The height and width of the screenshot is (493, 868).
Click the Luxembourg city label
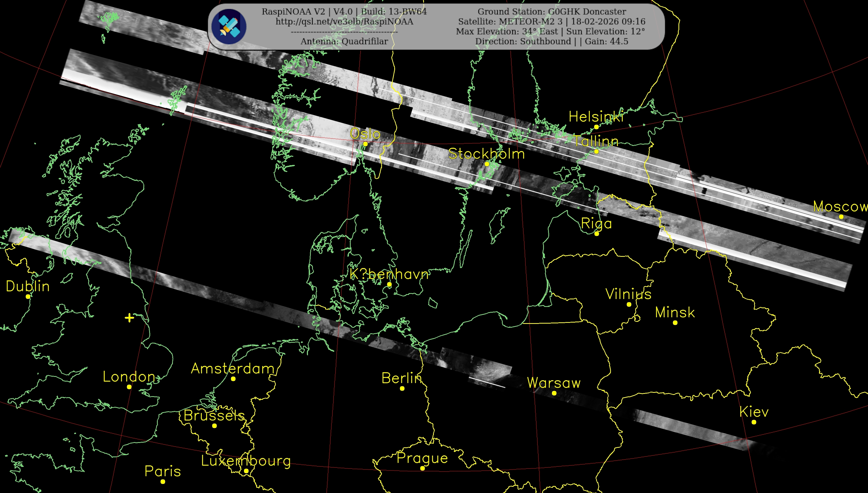coord(246,461)
